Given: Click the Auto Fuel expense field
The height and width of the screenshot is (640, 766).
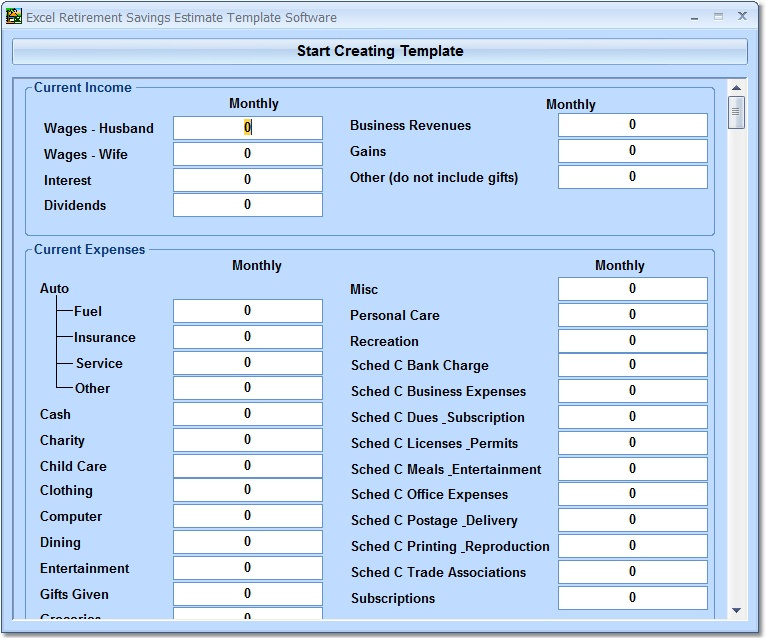Looking at the screenshot, I should pyautogui.click(x=248, y=311).
